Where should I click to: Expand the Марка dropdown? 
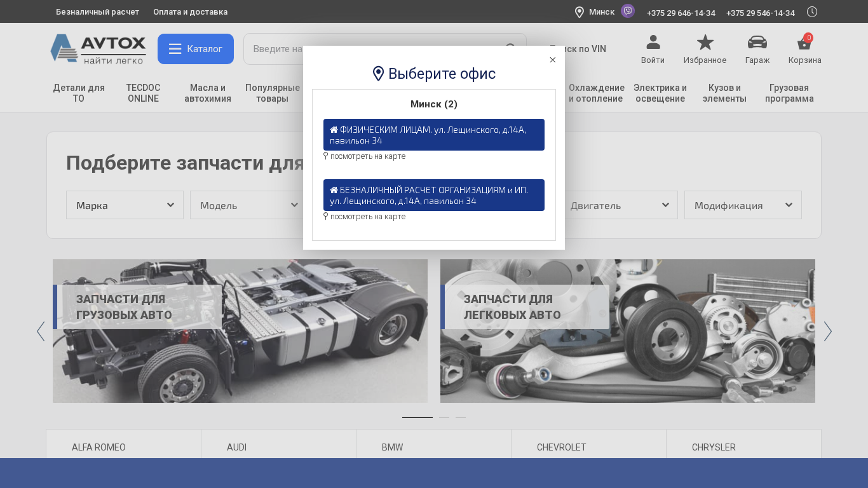pyautogui.click(x=125, y=205)
